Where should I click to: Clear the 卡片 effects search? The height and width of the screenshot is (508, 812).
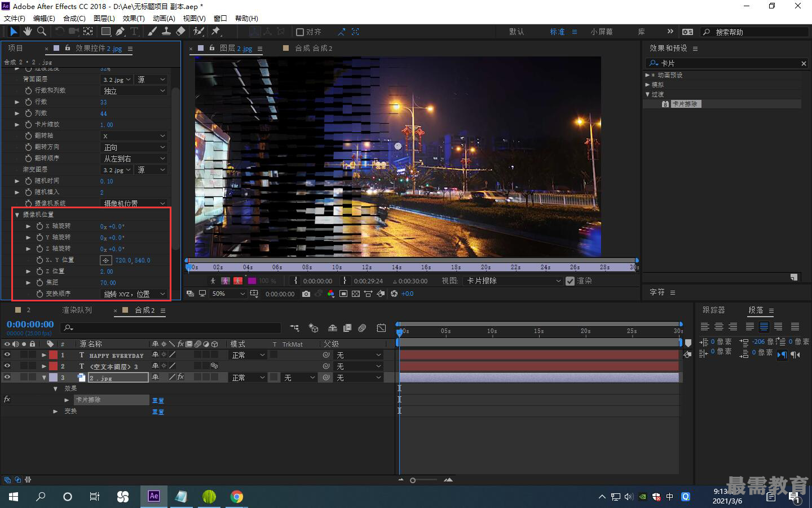point(804,63)
